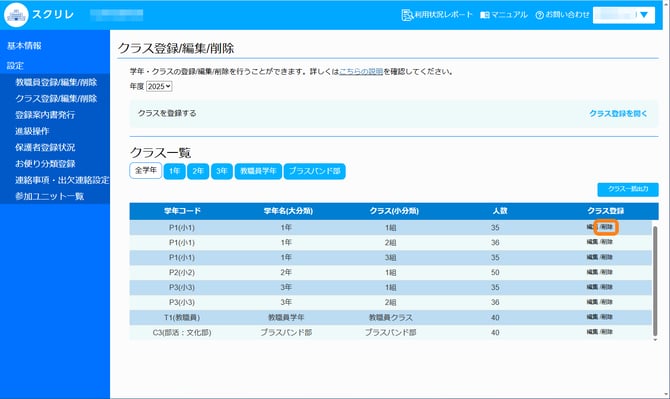Click the クラス一覧 section heading
This screenshot has width=670, height=399.
click(x=160, y=153)
